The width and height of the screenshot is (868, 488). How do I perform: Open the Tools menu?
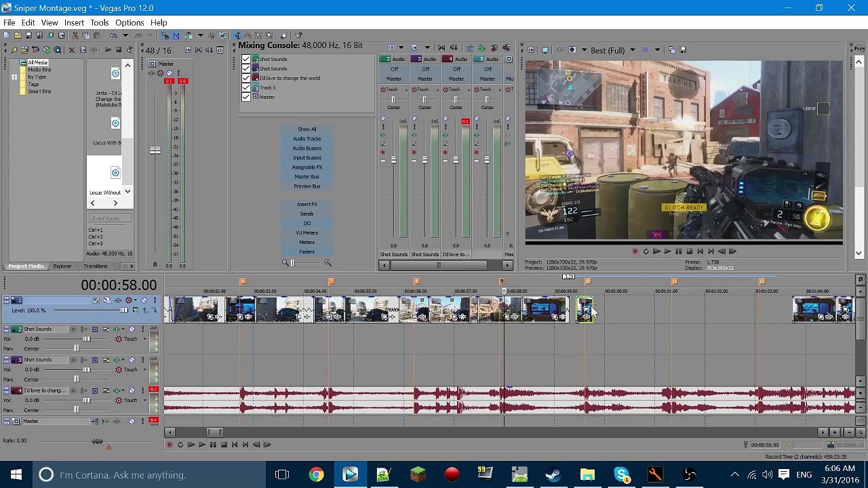point(100,22)
